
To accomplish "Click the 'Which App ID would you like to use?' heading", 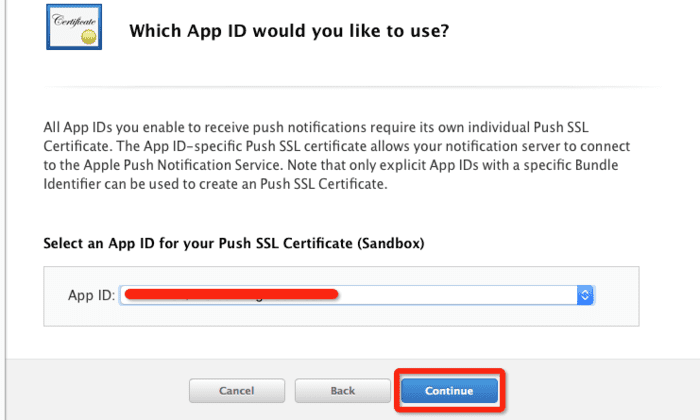I will click(289, 31).
